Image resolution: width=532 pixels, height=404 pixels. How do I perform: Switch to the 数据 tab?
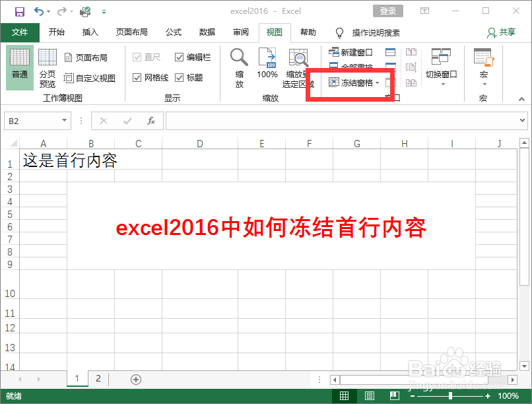[207, 32]
